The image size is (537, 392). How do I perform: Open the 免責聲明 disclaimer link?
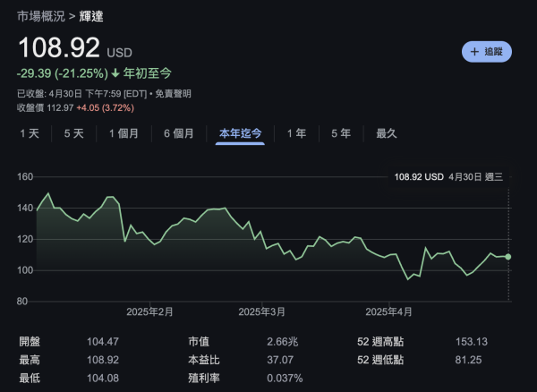point(173,94)
